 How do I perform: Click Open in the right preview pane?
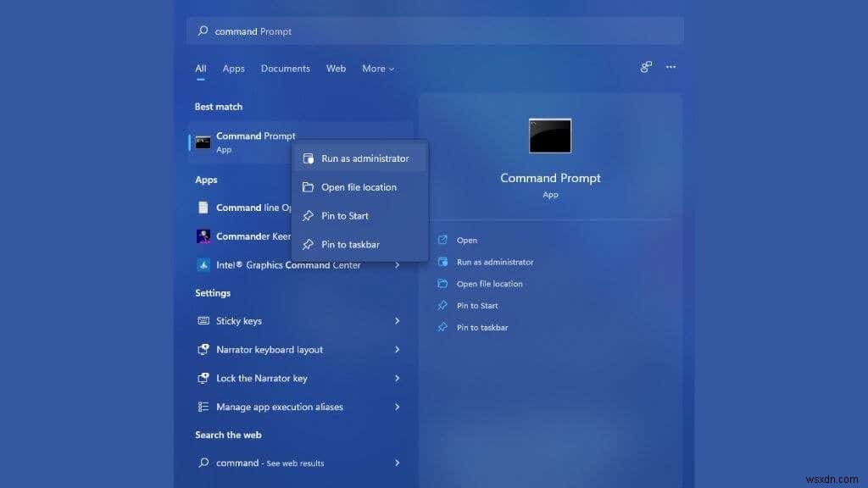(x=465, y=240)
